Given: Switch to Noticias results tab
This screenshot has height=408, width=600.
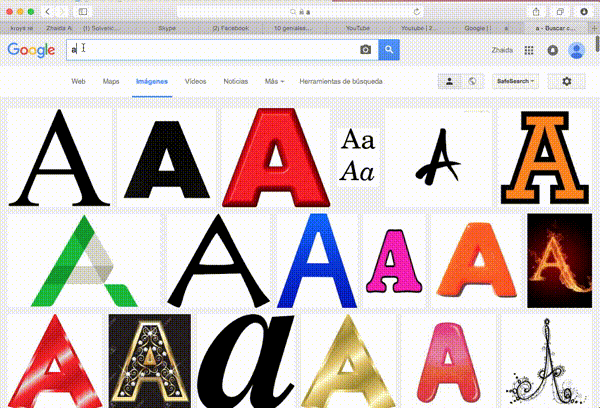Looking at the screenshot, I should click(x=236, y=81).
